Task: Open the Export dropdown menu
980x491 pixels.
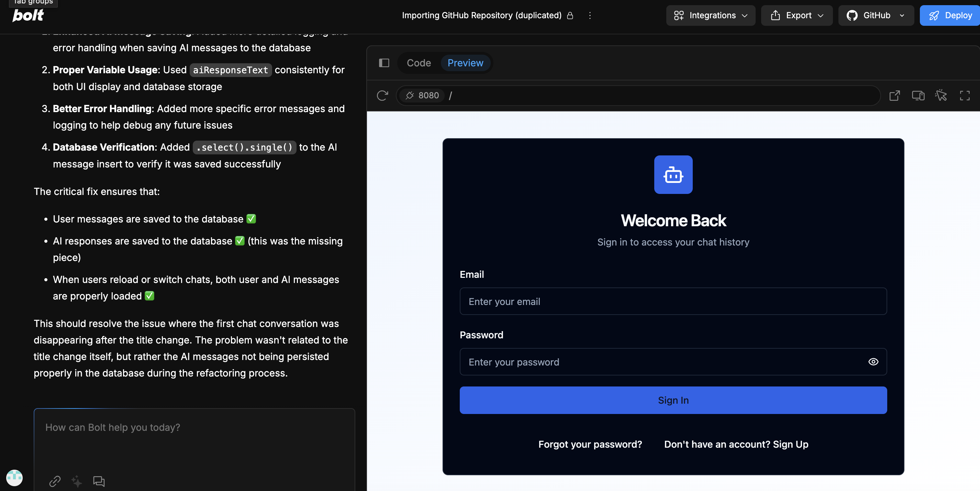Action: pos(797,15)
